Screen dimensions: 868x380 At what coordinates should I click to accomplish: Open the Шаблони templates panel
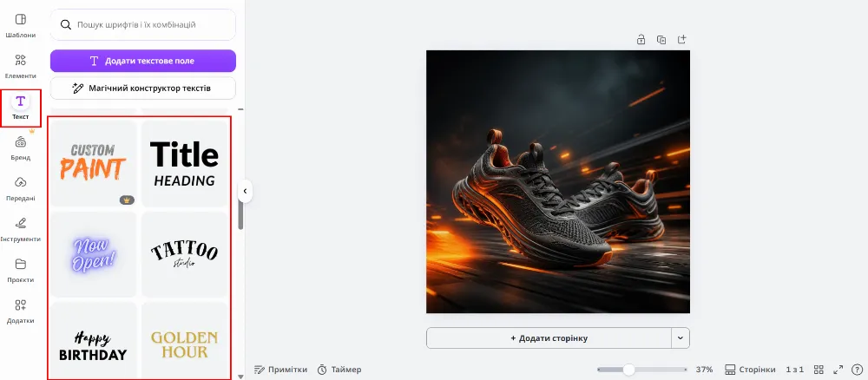point(21,25)
